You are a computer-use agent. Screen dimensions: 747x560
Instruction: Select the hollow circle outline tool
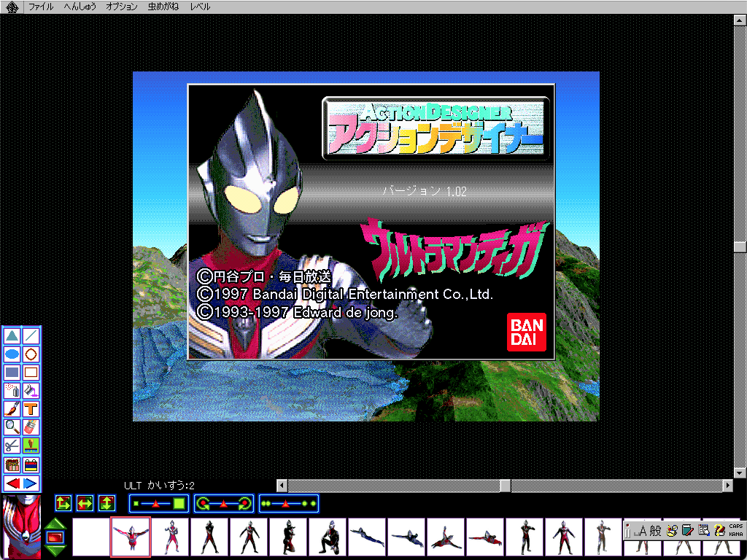pyautogui.click(x=31, y=354)
